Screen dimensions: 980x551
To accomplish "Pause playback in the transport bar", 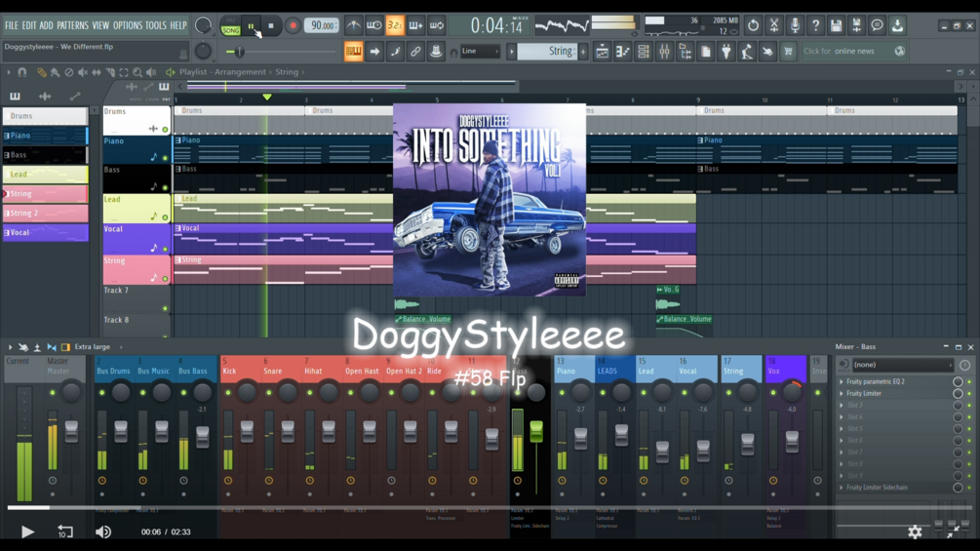I will (252, 26).
